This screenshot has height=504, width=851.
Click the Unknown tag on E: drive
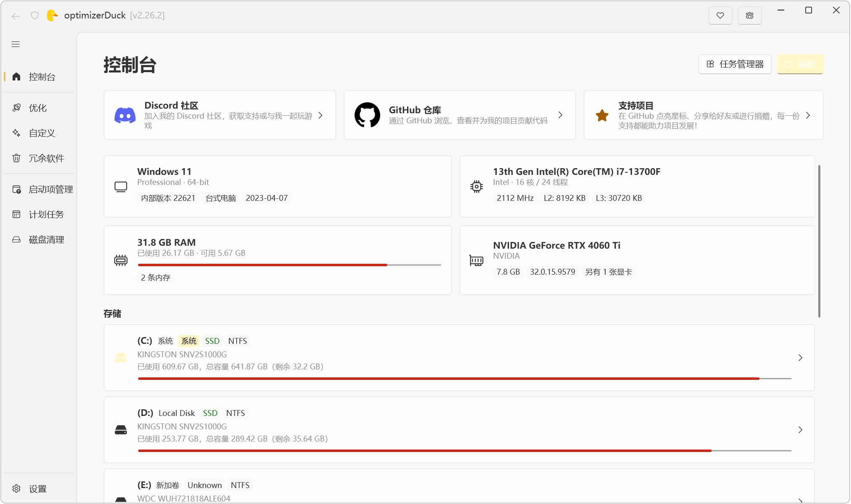[x=205, y=485]
